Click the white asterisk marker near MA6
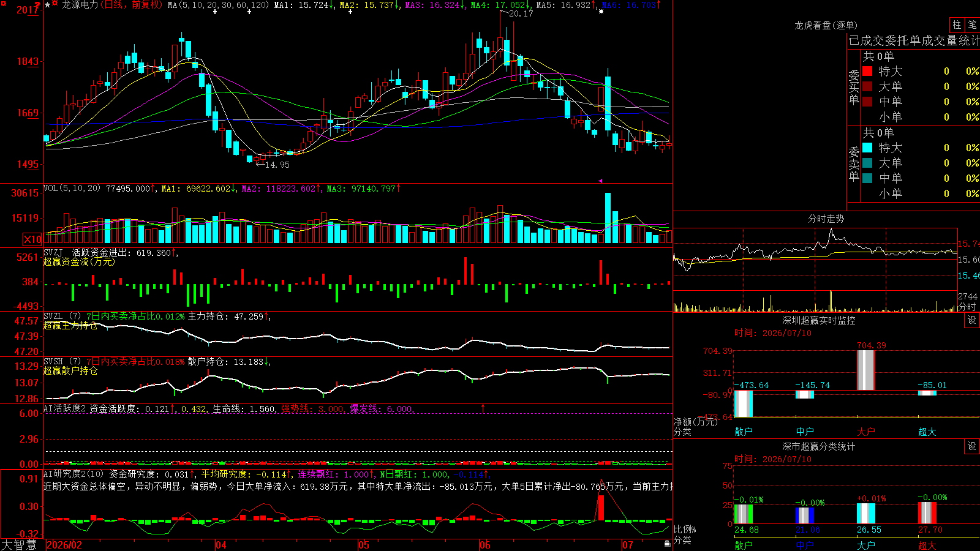980x551 pixels. point(601,12)
